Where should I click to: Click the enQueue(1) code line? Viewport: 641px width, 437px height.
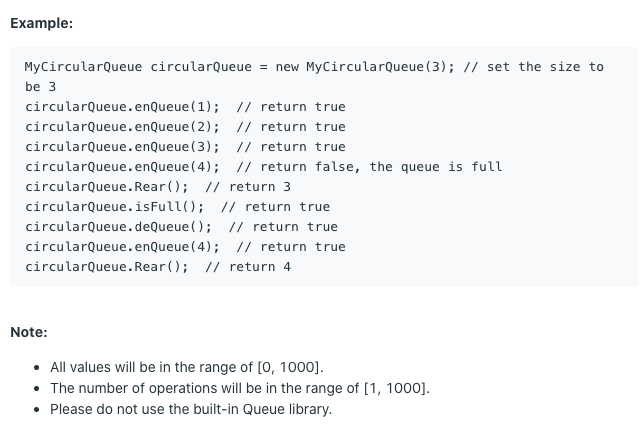point(185,107)
